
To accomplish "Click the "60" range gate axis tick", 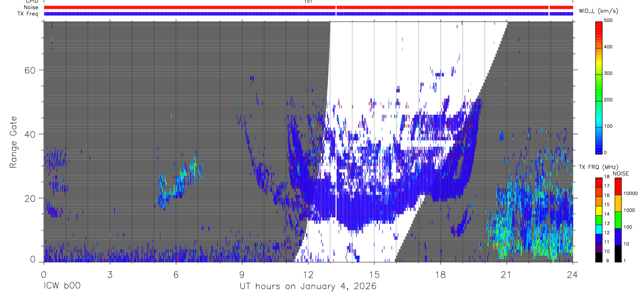I will [x=30, y=70].
